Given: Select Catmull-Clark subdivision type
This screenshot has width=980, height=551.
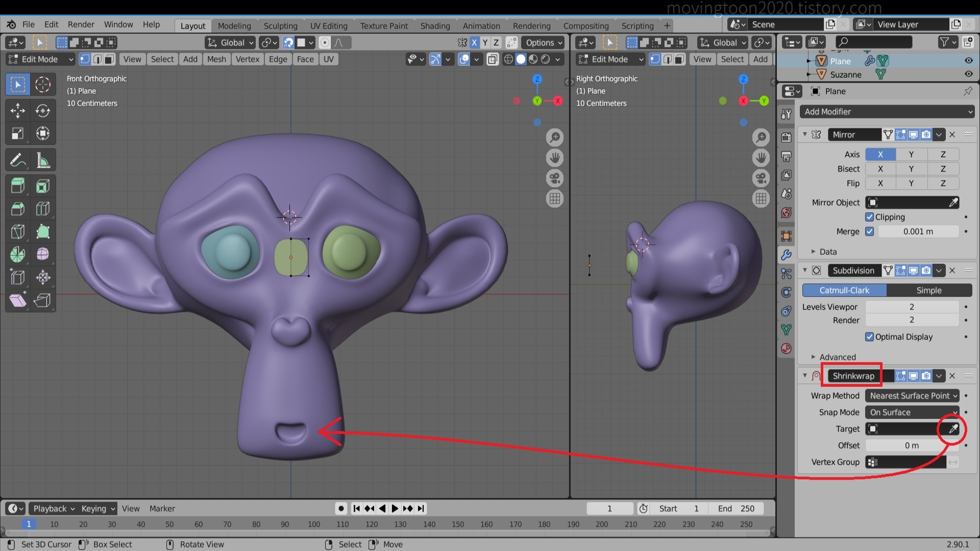Looking at the screenshot, I should click(844, 290).
